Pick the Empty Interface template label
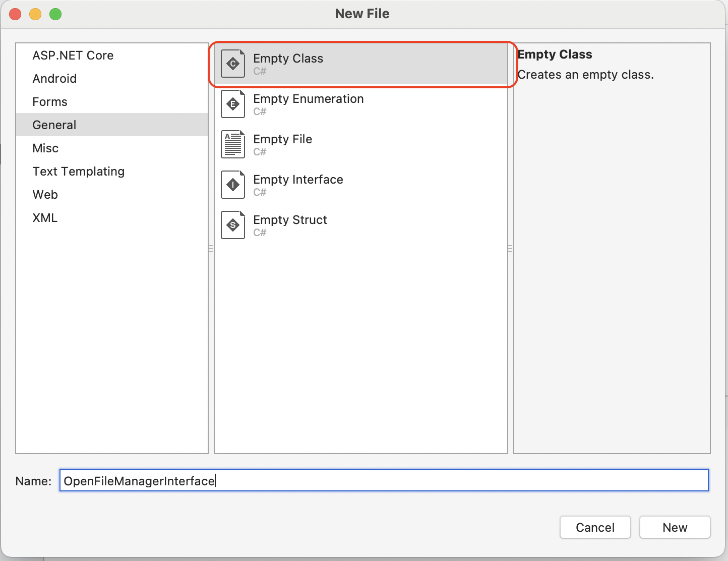 [x=298, y=180]
